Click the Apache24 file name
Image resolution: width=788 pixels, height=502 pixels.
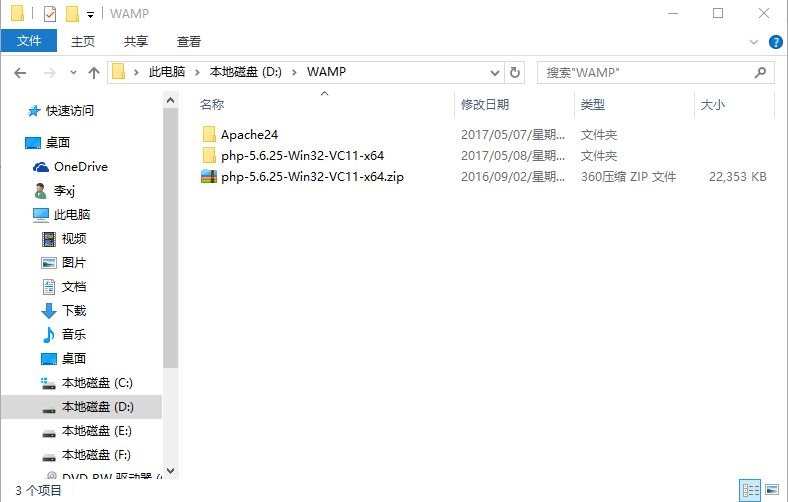[249, 135]
